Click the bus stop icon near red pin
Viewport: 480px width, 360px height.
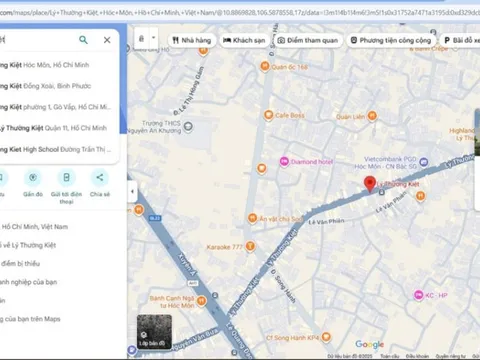[382, 192]
